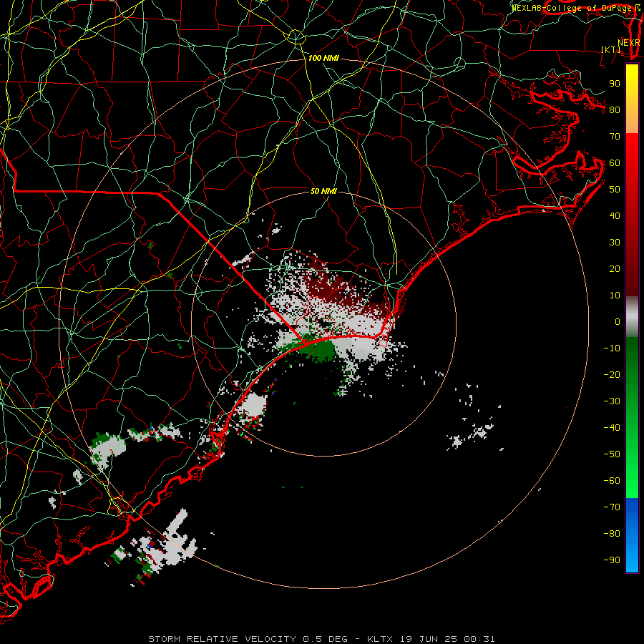The width and height of the screenshot is (644, 644).
Task: Click the "80" scale value
Action: click(615, 109)
